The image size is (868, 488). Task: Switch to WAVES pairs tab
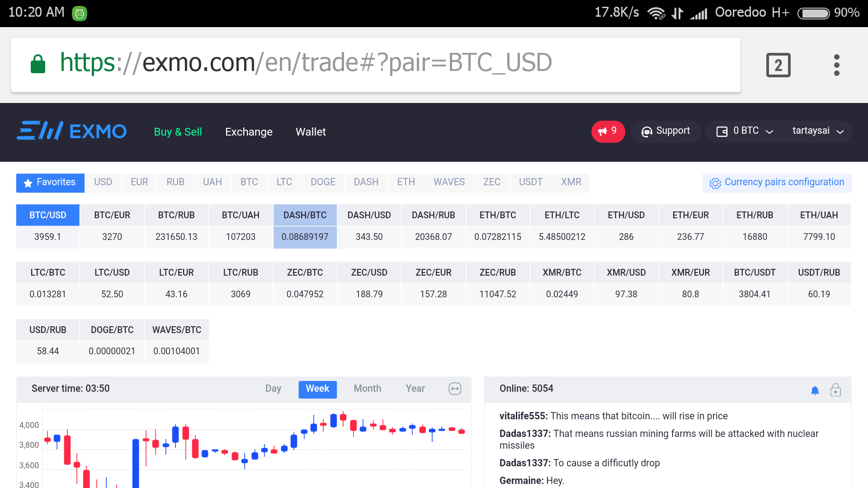[449, 183]
